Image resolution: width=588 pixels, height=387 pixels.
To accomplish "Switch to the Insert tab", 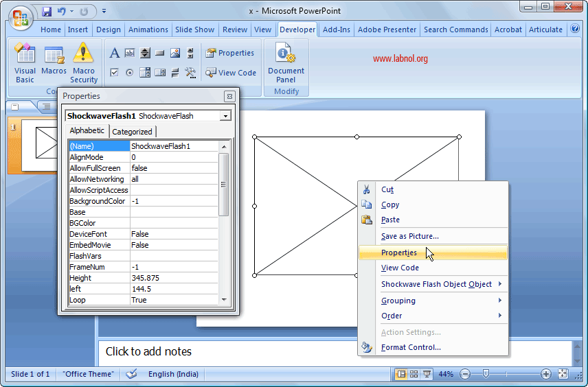I will click(78, 30).
